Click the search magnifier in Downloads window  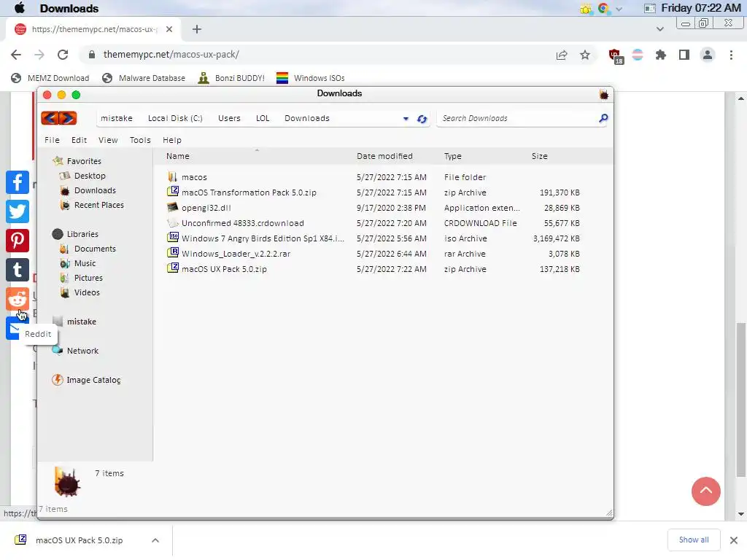603,118
